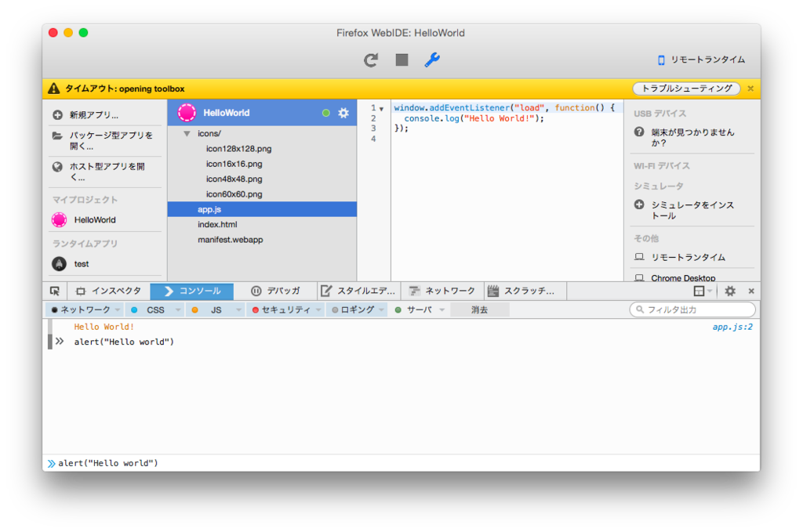Click the フィルタ出力 search field
This screenshot has width=803, height=532.
(692, 309)
